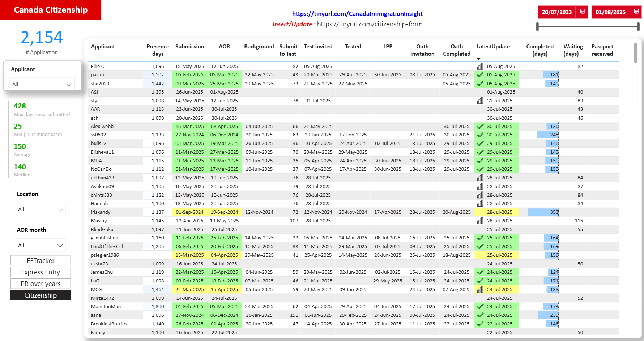Sort by the Passport received column header
Viewport: 644px width, 341px height.
click(x=602, y=50)
